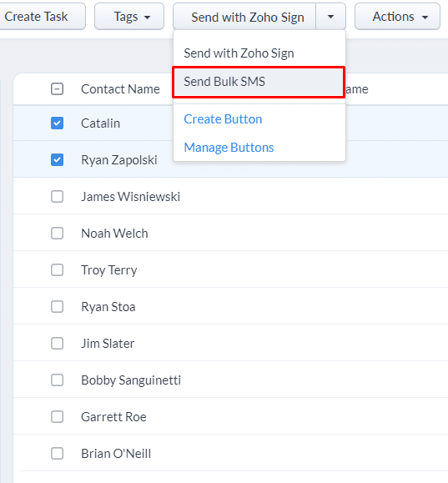This screenshot has height=483, width=448.
Task: Check the box next to Troy Terry
Action: coord(57,269)
